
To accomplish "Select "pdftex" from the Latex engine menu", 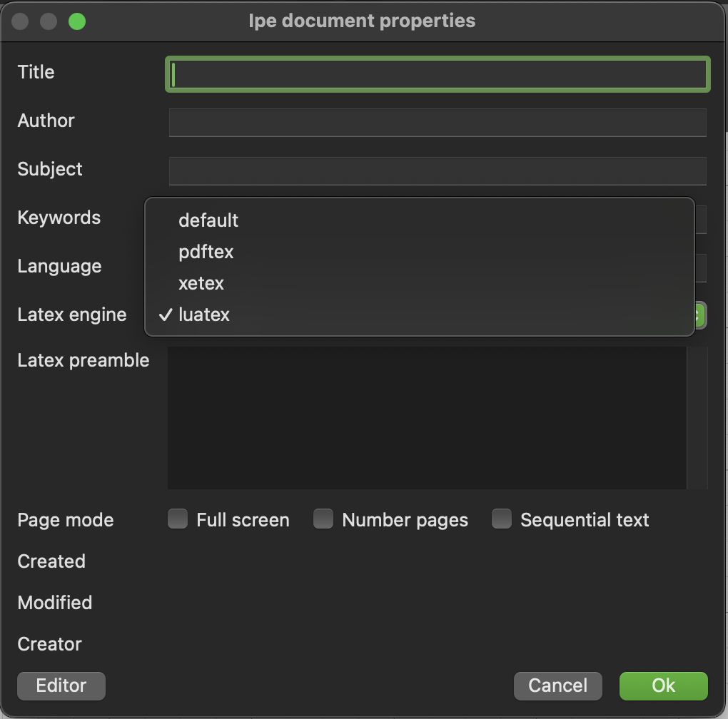I will (x=206, y=252).
